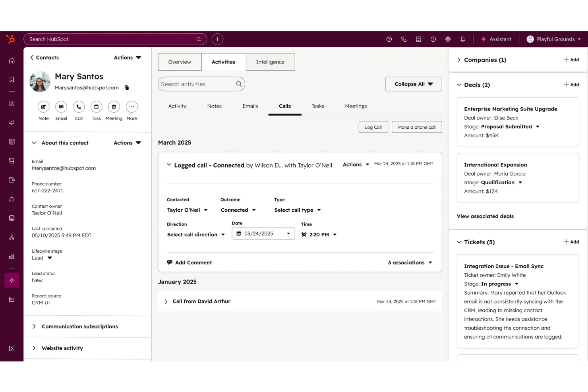Schedule a Meeting via the meeting icon
Screen dimensions: 588x392
(114, 107)
